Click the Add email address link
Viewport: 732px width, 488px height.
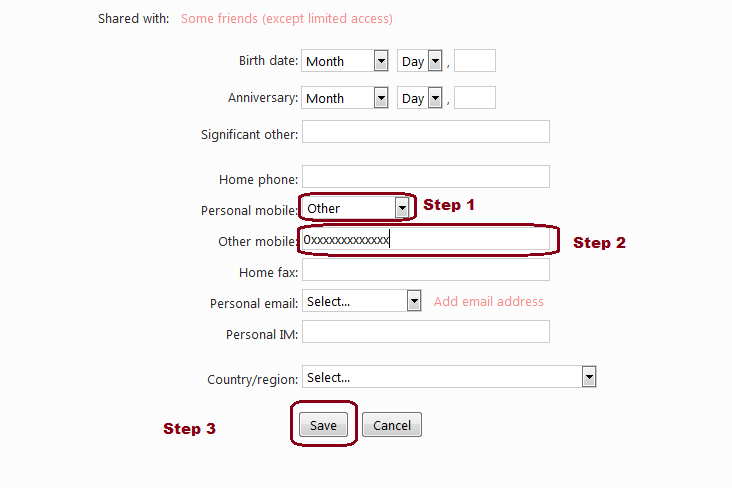coord(489,301)
